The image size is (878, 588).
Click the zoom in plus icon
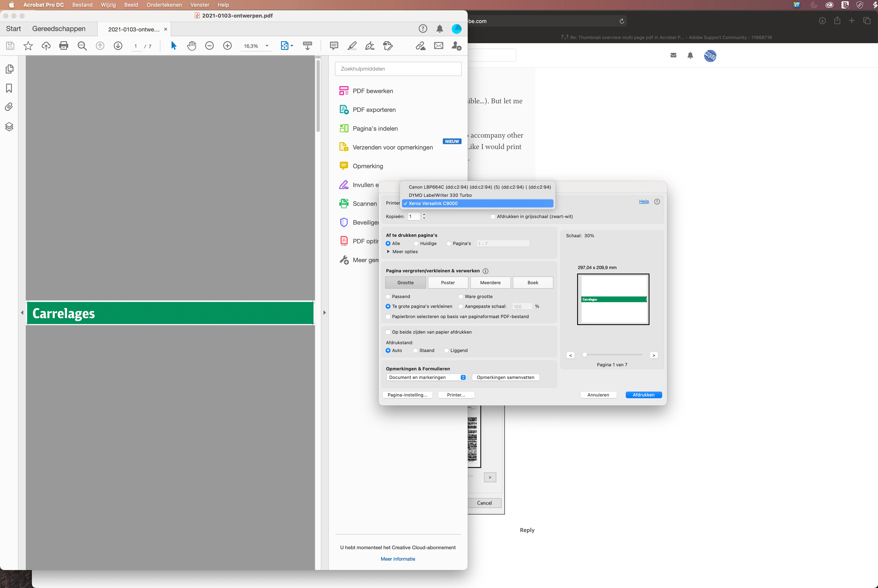point(227,46)
